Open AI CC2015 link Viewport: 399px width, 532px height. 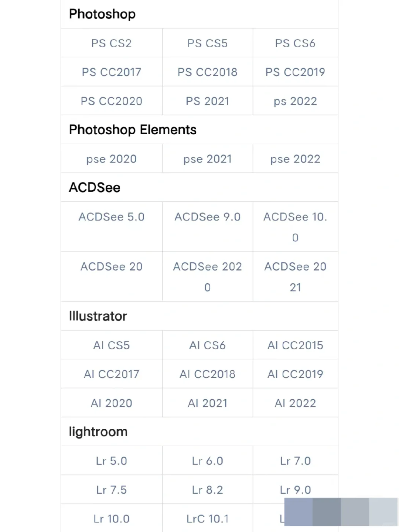coord(295,345)
